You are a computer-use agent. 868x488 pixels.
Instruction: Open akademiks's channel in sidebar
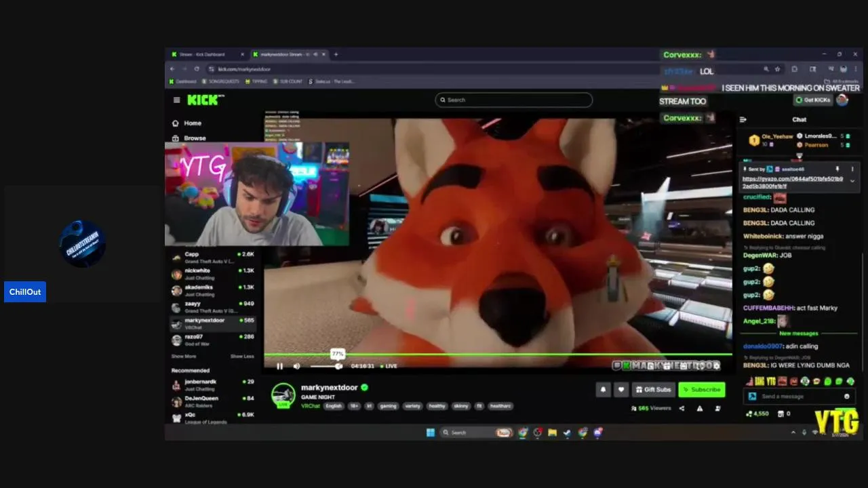pyautogui.click(x=213, y=290)
